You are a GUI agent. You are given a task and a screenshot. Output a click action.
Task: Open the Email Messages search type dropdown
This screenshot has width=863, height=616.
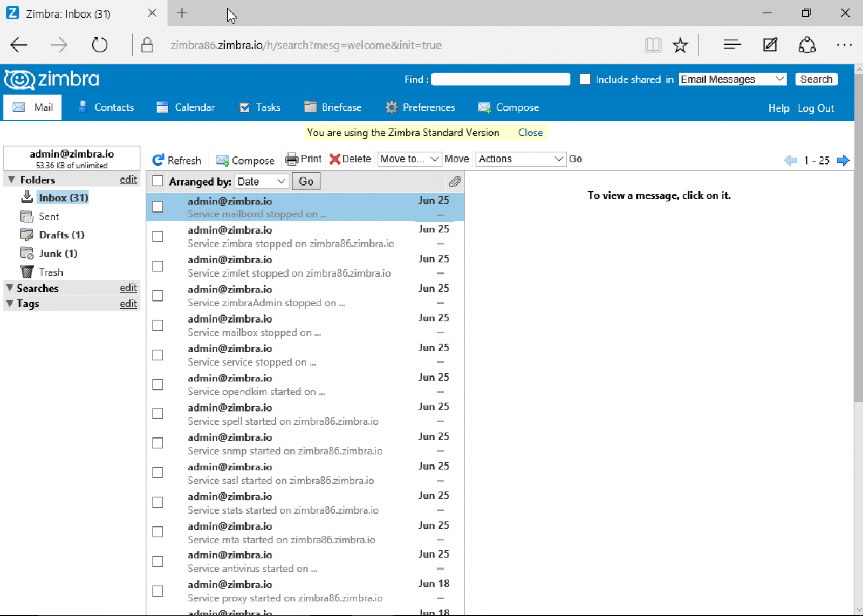tap(732, 79)
